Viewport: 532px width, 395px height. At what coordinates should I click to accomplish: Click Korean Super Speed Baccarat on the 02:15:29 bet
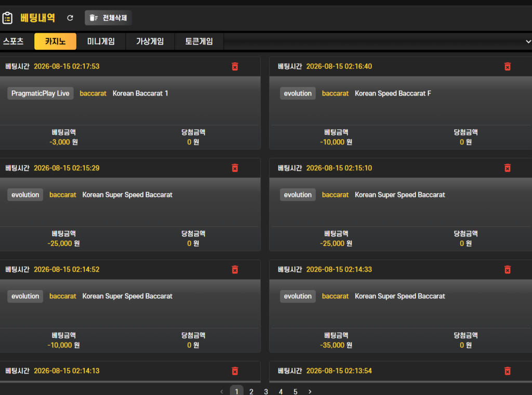coord(127,195)
